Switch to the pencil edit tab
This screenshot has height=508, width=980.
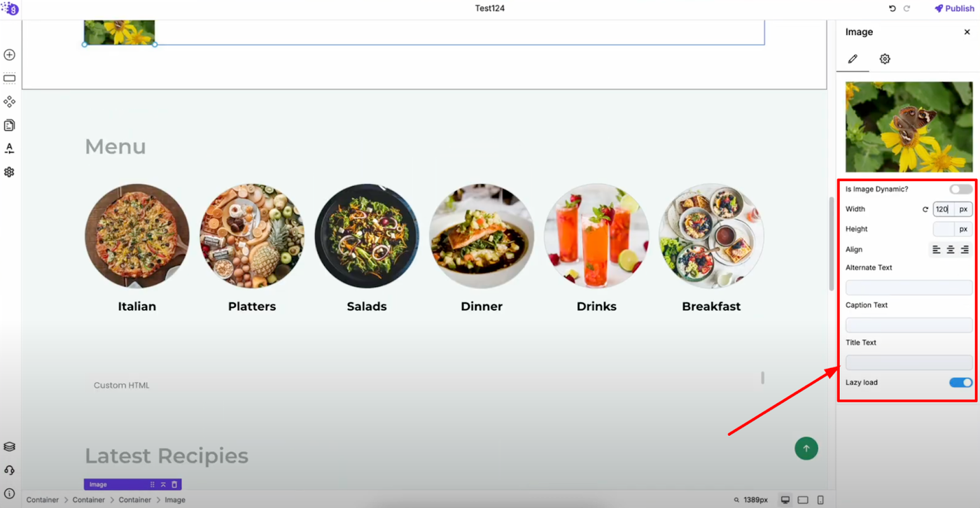(853, 59)
